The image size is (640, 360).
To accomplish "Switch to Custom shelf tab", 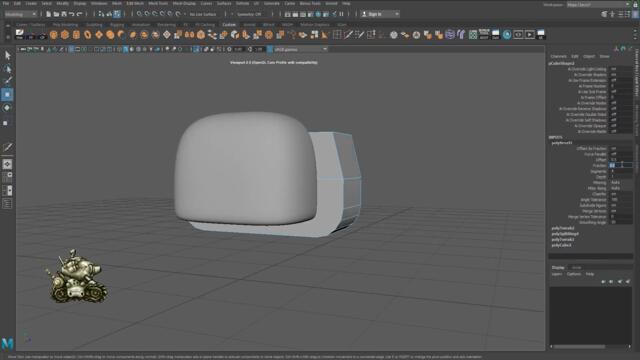I will tap(229, 24).
